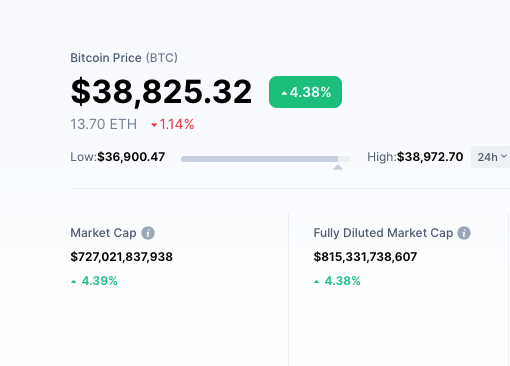Image resolution: width=510 pixels, height=366 pixels.
Task: Click the $727,021,837,938 market cap value
Action: tap(122, 257)
